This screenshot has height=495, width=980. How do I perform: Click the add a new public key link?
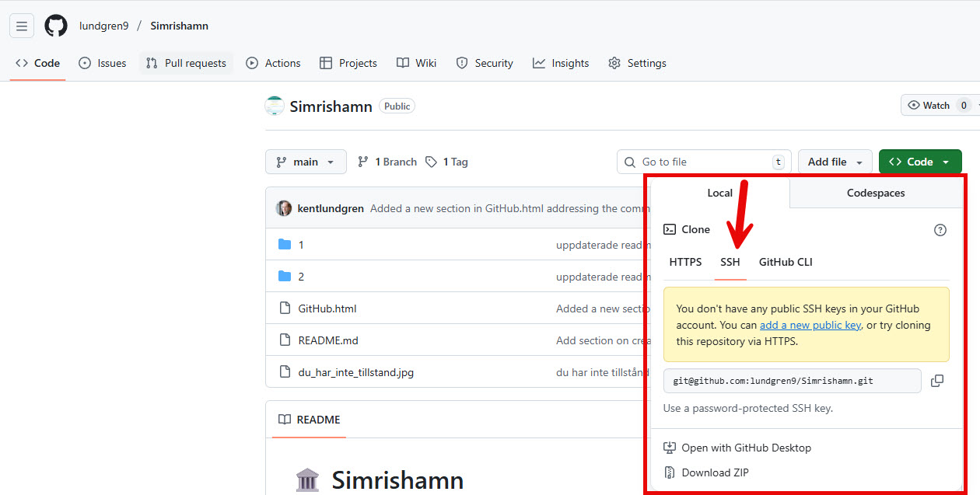809,325
